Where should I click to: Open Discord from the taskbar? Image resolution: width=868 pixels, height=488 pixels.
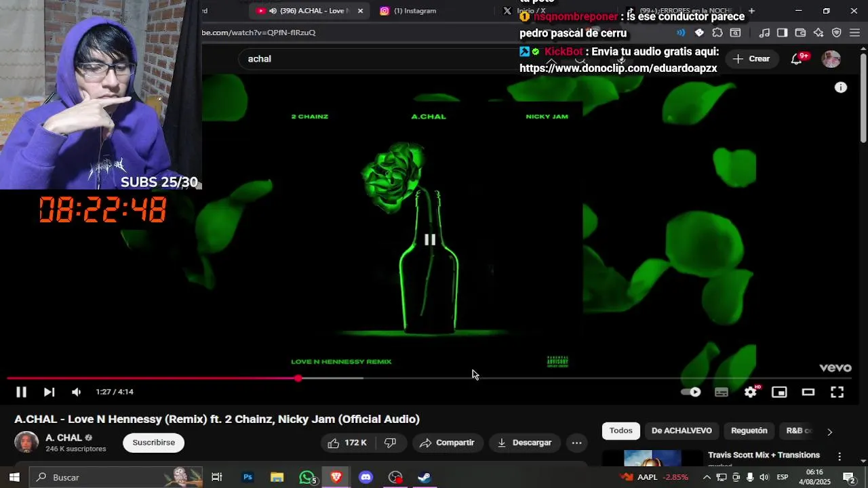tap(366, 477)
